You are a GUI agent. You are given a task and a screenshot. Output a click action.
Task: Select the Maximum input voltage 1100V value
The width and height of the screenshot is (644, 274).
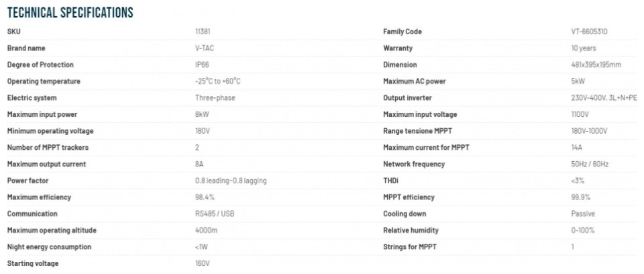(580, 114)
